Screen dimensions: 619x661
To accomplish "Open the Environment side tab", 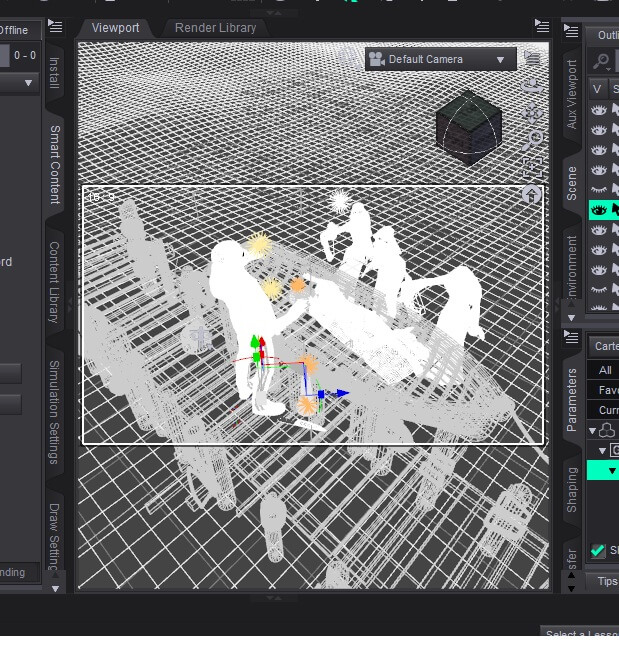I will coord(572,266).
